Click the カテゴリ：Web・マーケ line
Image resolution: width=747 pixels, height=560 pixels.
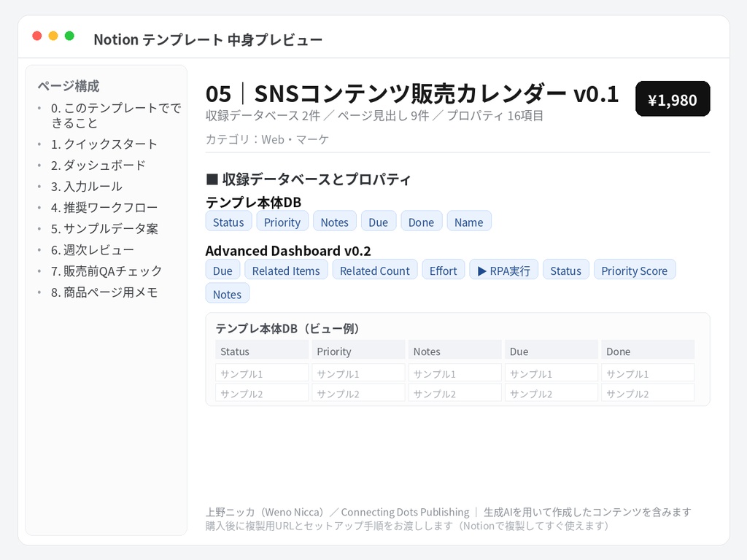[267, 139]
